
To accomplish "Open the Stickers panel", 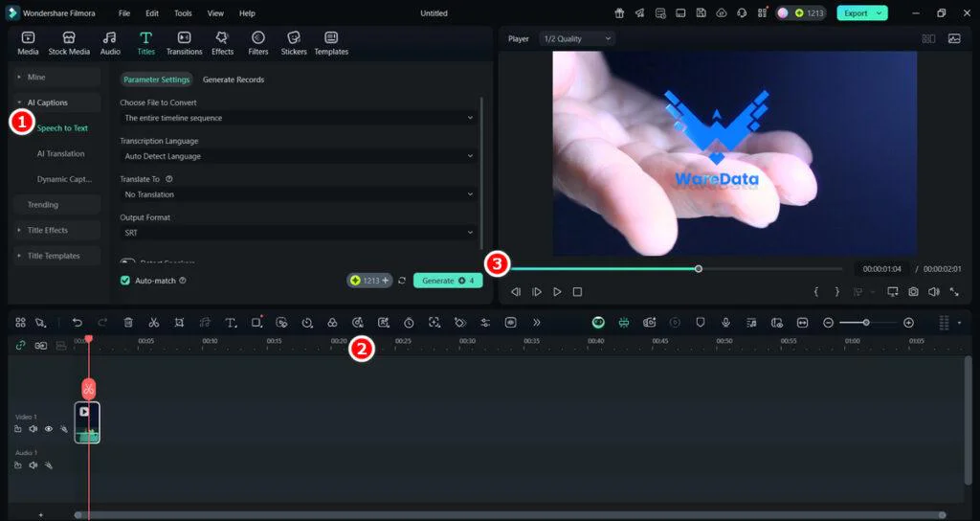I will pos(294,43).
